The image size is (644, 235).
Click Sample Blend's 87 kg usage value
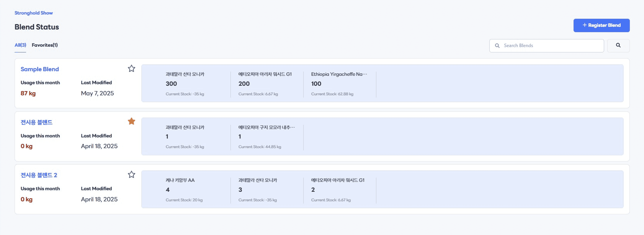point(28,93)
